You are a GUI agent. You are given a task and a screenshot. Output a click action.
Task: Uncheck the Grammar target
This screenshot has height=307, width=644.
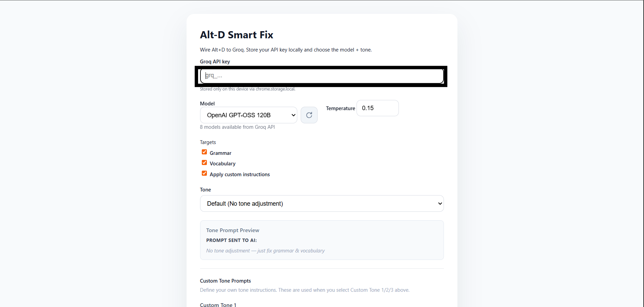tap(204, 152)
